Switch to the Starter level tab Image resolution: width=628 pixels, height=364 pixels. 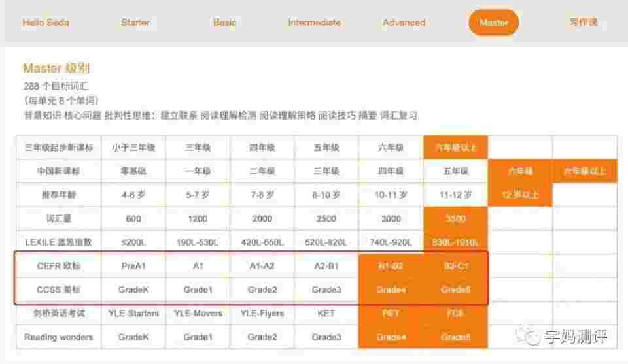pos(135,22)
